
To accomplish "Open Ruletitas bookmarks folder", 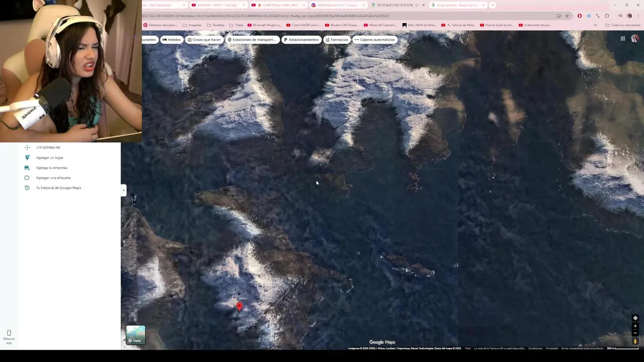I will 216,25.
